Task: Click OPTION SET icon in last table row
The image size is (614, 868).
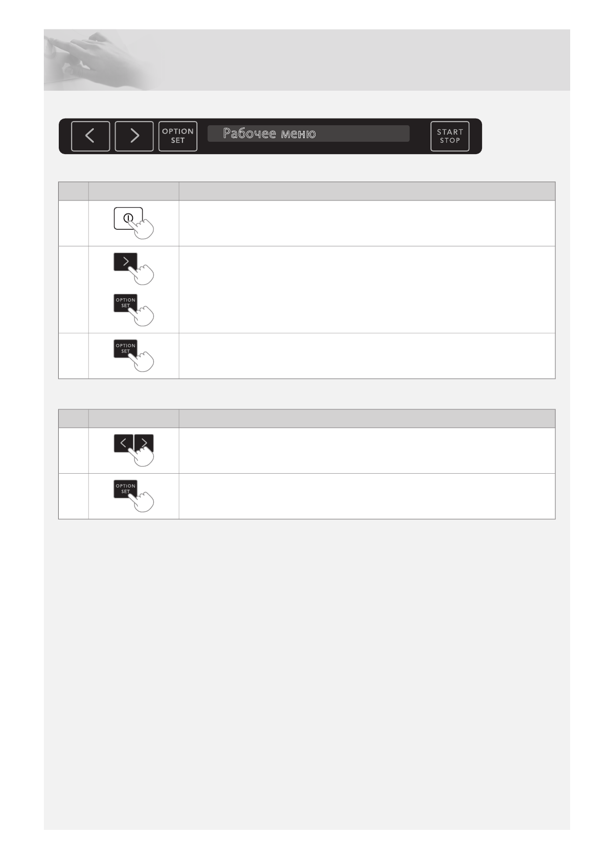Action: [x=125, y=489]
